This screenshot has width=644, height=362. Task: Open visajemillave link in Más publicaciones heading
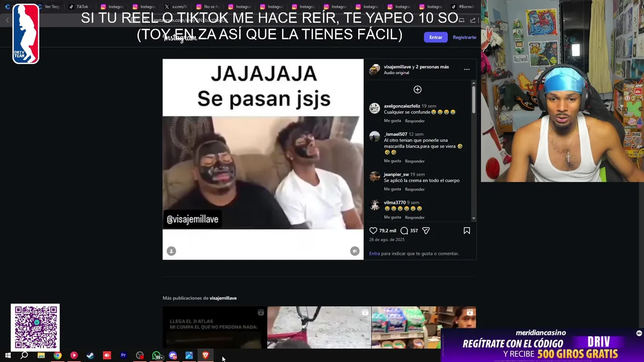(223, 298)
